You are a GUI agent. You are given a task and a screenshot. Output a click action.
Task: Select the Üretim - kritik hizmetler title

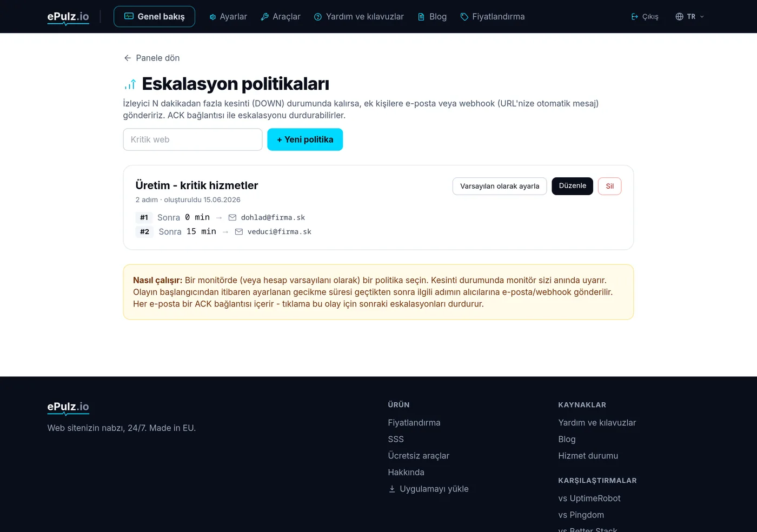point(197,185)
